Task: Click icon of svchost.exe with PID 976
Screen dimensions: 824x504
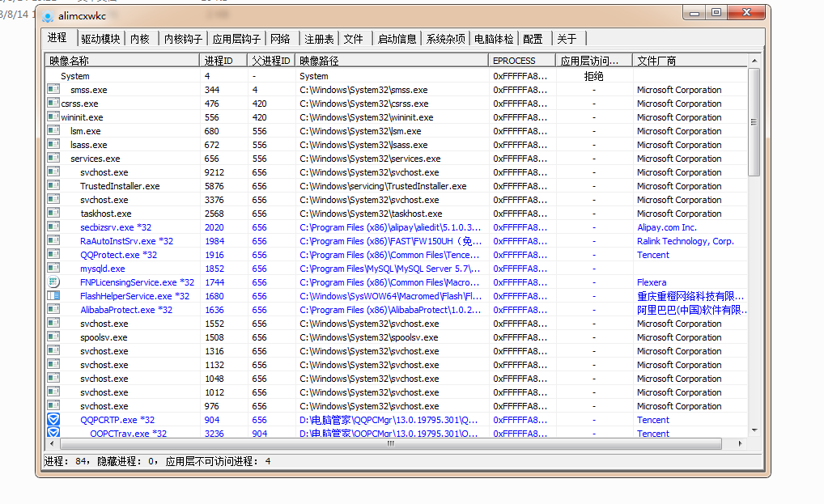Action: coord(53,405)
